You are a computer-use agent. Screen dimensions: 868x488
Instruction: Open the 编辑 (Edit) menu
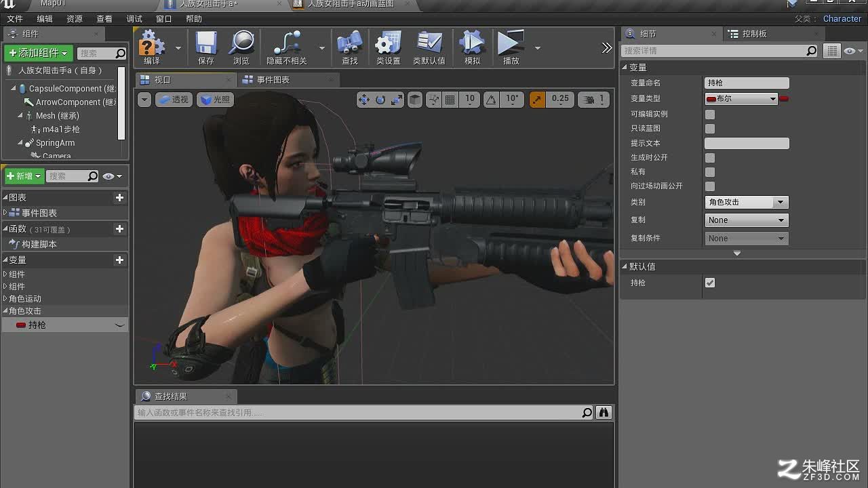[x=44, y=19]
